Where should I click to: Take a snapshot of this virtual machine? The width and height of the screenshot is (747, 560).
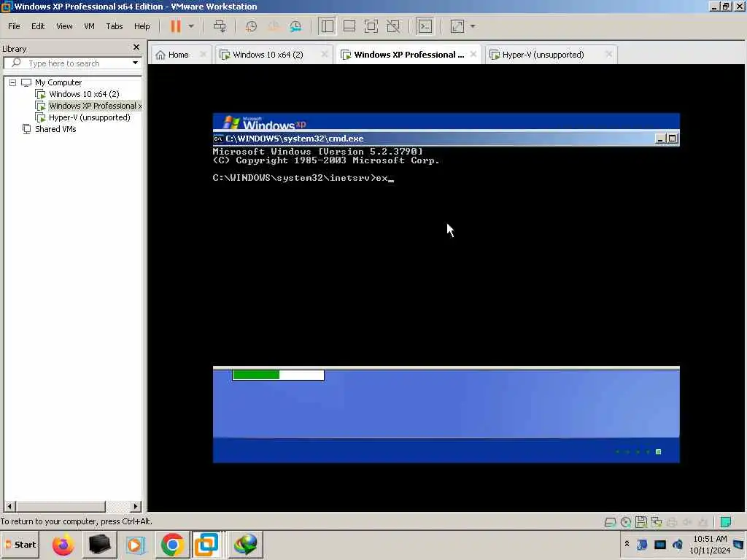point(251,26)
